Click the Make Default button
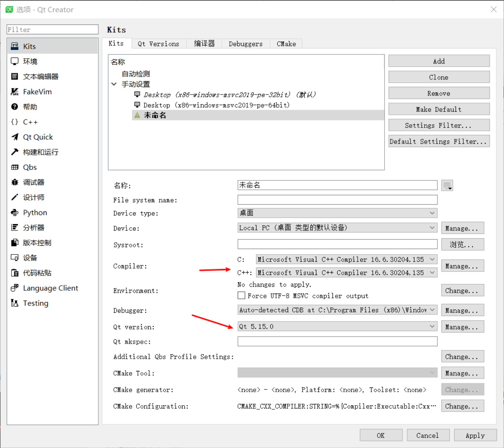 439,109
